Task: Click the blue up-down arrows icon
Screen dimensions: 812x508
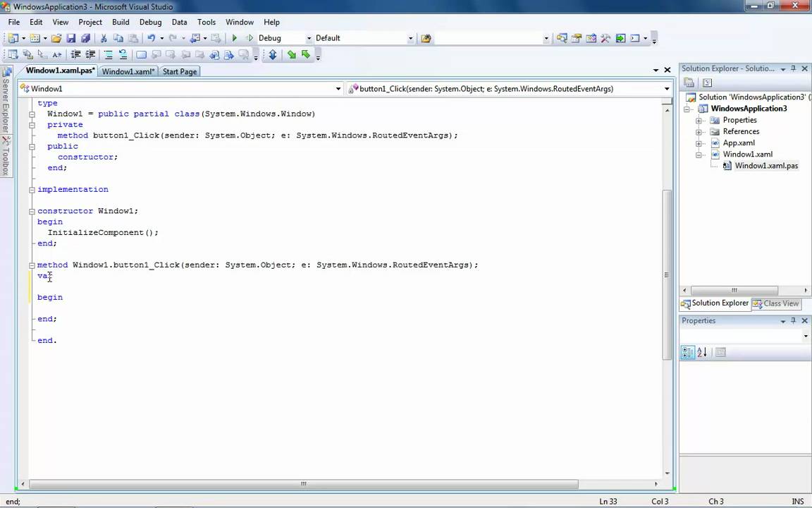Action: point(272,54)
